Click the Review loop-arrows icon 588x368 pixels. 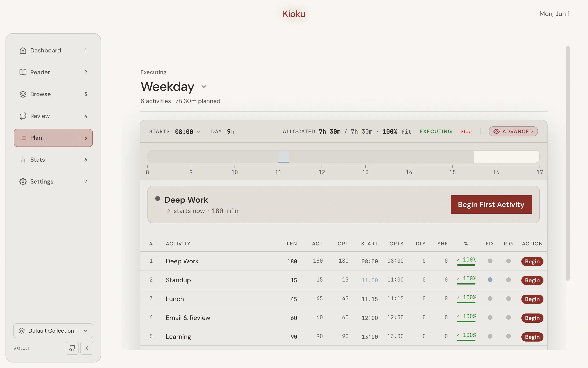23,116
